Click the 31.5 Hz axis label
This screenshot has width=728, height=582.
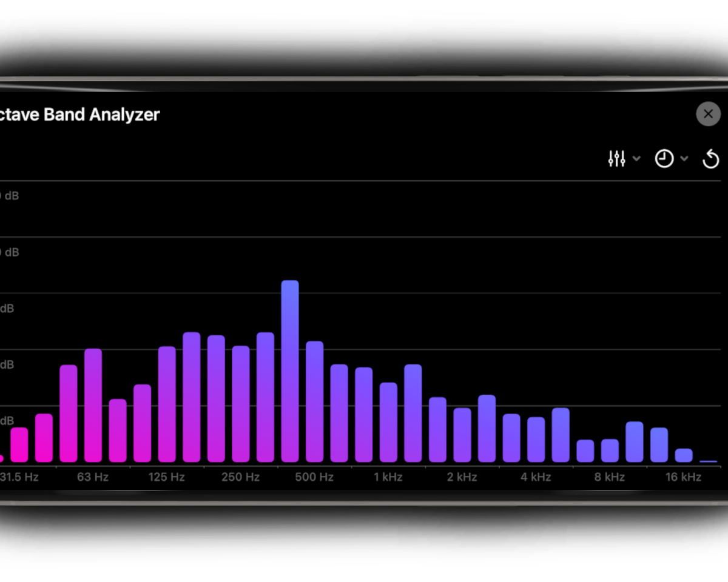19,477
